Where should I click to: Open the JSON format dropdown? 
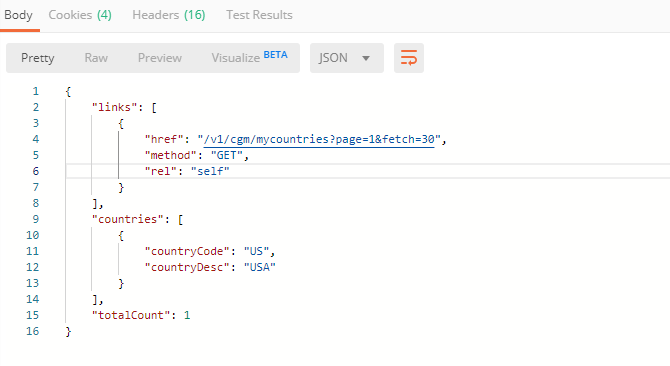pos(347,58)
